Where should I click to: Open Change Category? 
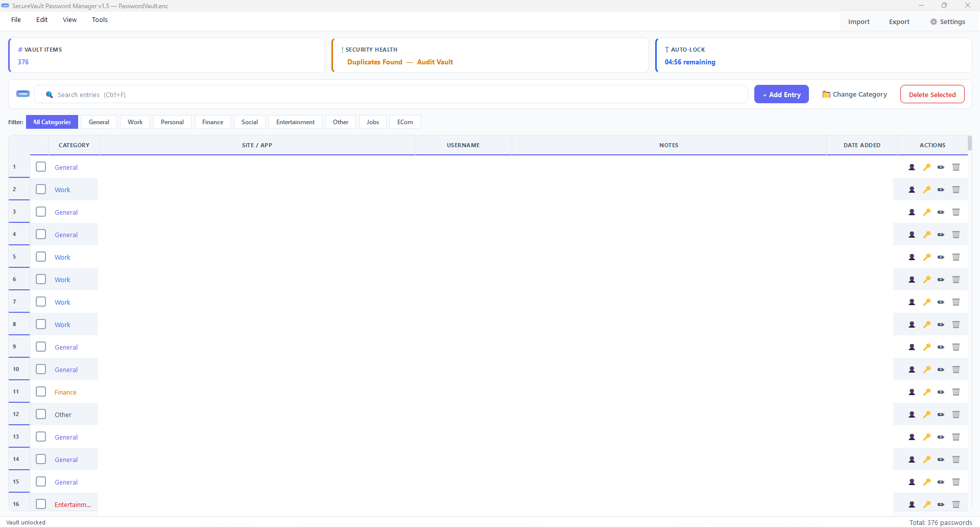tap(854, 95)
